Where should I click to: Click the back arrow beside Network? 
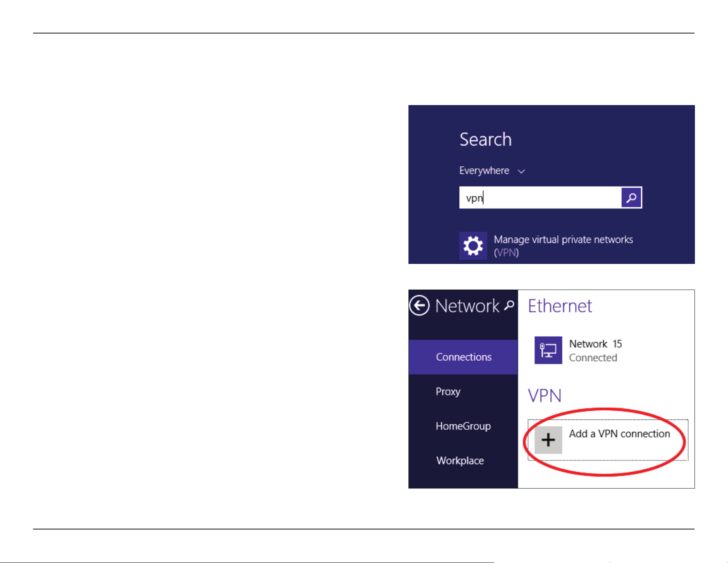coord(419,306)
